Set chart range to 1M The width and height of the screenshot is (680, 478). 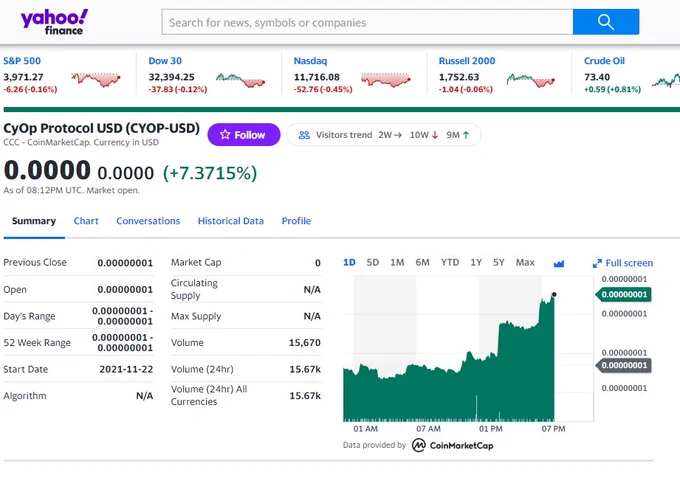pyautogui.click(x=397, y=262)
